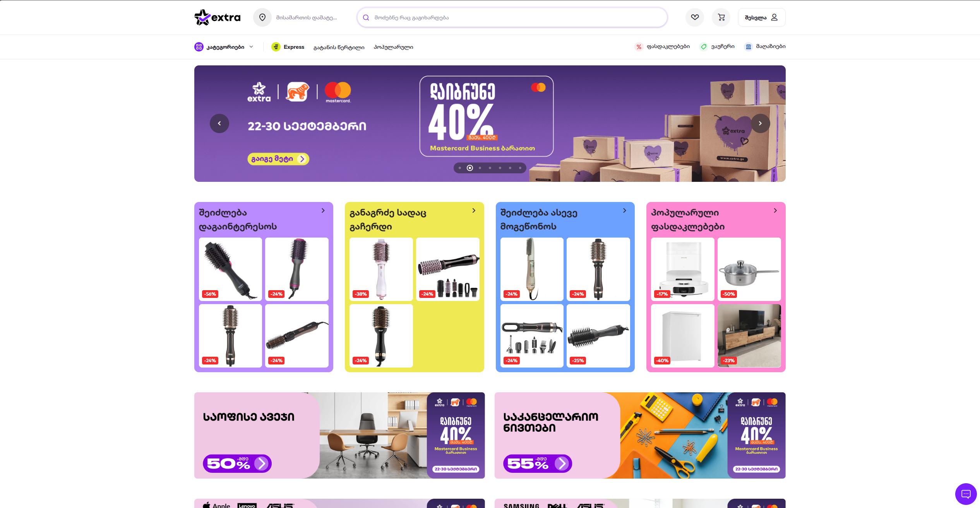The height and width of the screenshot is (508, 980).
Task: Expand the pink popular discounts card chevron
Action: tap(775, 210)
